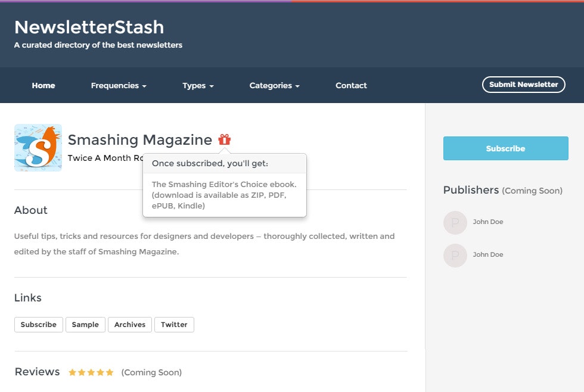This screenshot has height=392, width=584.
Task: Select the first John Doe avatar
Action: point(455,222)
